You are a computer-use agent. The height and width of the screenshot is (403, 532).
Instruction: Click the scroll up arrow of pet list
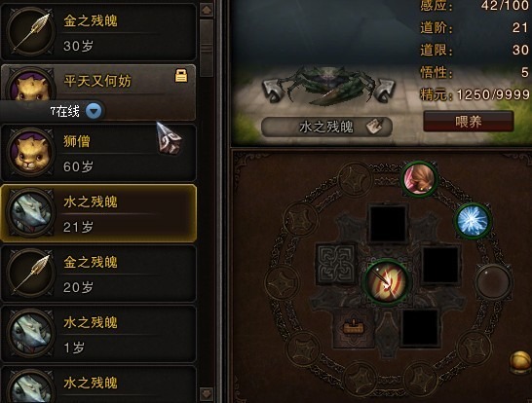click(x=207, y=10)
